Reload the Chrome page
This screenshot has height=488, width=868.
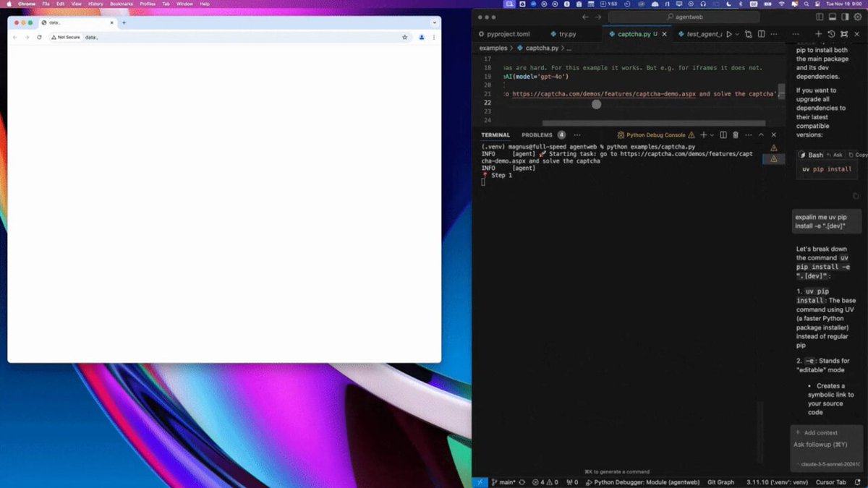tap(39, 37)
